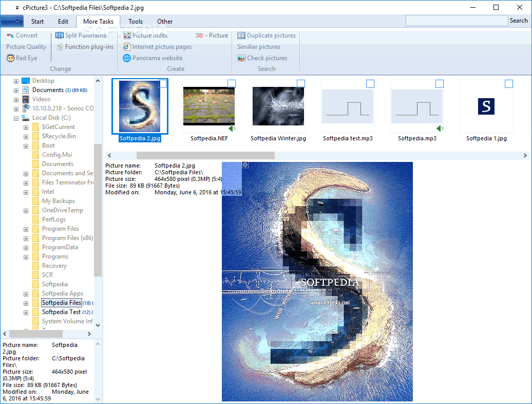This screenshot has width=532, height=404.
Task: Click the title bar quick access arrow
Action: (x=17, y=8)
